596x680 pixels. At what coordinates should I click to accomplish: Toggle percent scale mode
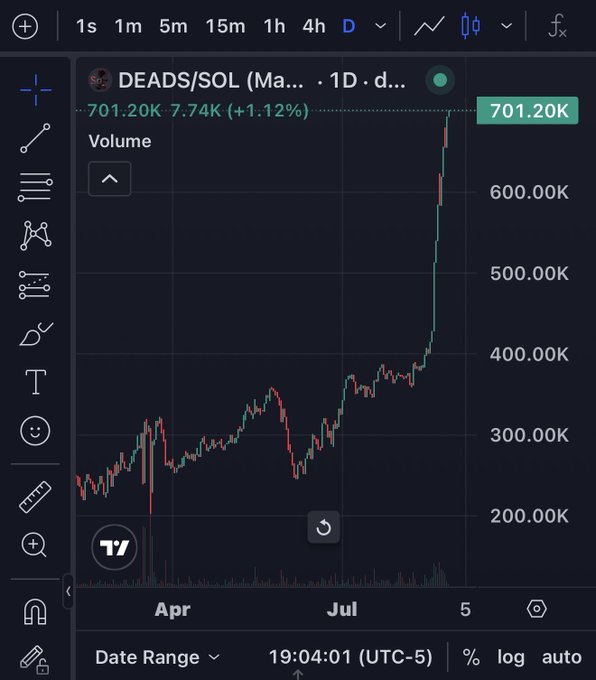point(471,657)
